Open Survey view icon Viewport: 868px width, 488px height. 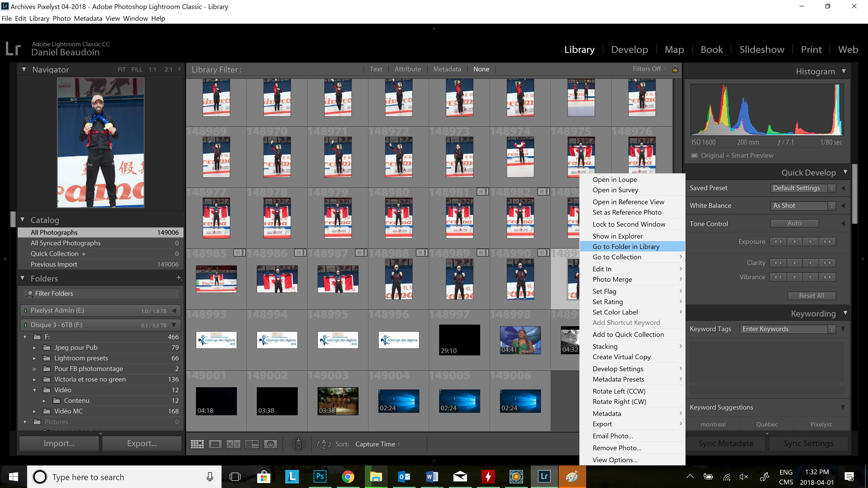point(252,444)
